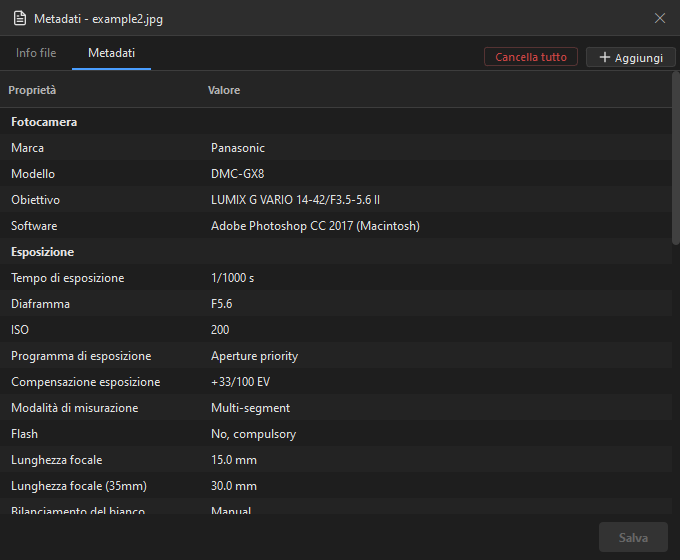Click the 15.0 mm value
The height and width of the screenshot is (560, 680).
click(x=234, y=460)
